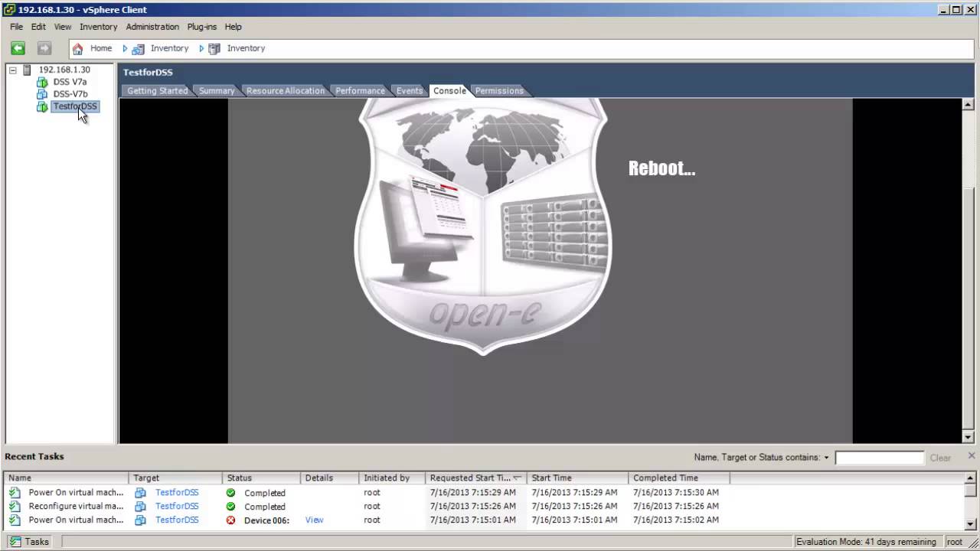Open the Name, Target or Status filter dropdown
This screenshot has width=980, height=551.
(x=826, y=458)
